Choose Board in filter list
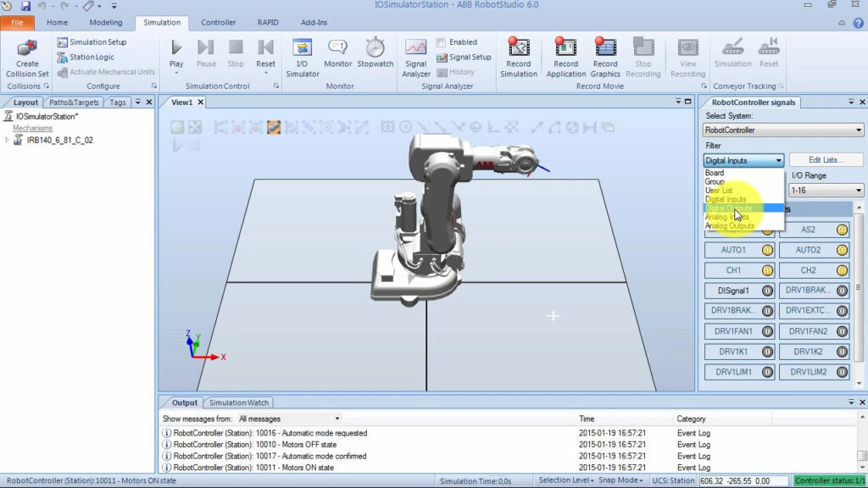The image size is (868, 488). click(743, 173)
